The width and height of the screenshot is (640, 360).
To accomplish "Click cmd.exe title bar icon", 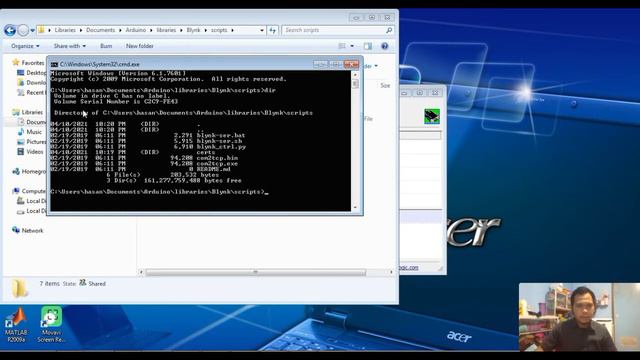I will point(54,64).
